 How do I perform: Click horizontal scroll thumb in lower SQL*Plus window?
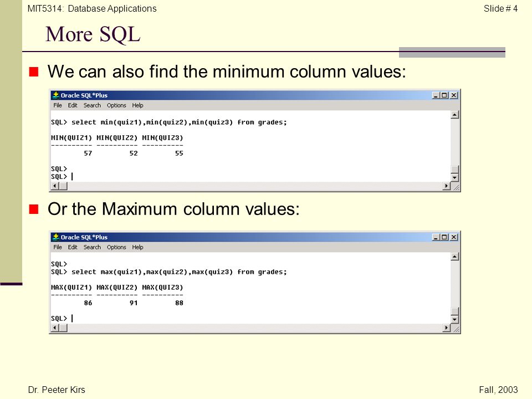63,328
